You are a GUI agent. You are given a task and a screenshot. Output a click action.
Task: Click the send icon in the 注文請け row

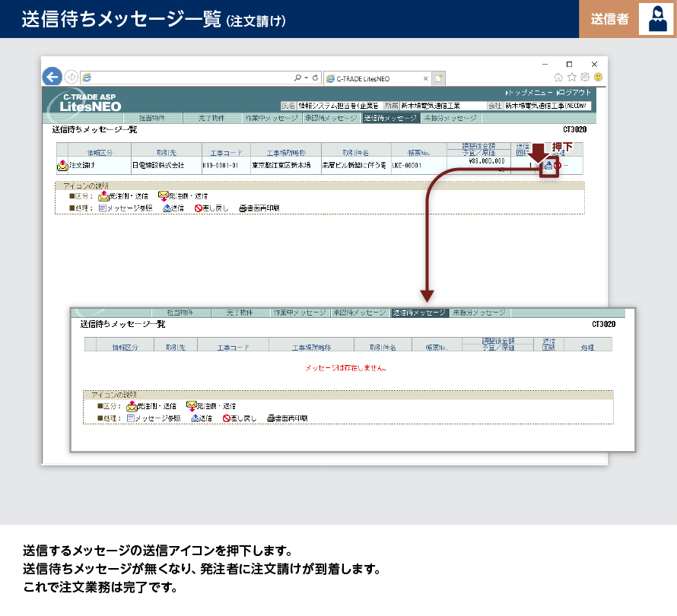pyautogui.click(x=550, y=166)
